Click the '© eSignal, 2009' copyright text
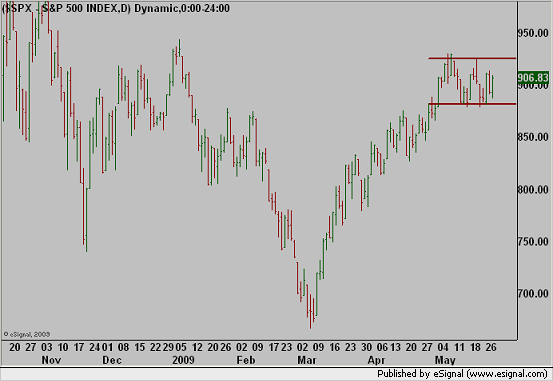The height and width of the screenshot is (381, 553). (27, 334)
